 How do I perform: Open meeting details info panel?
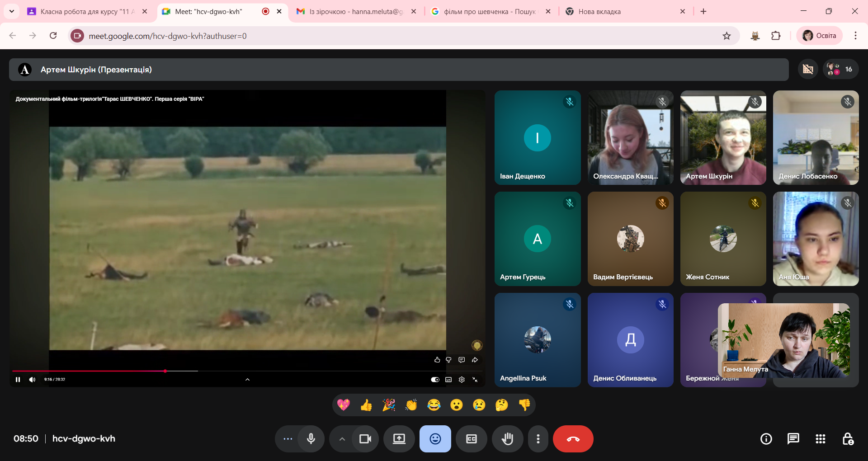coord(766,439)
